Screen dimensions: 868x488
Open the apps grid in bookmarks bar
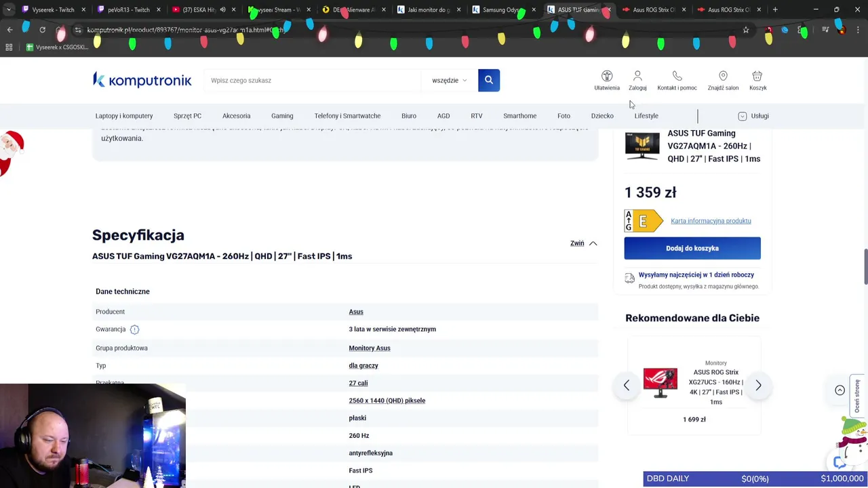point(9,47)
